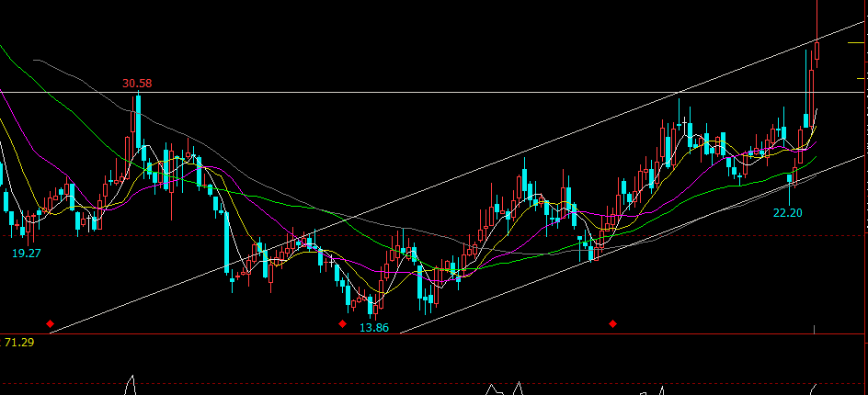Click the lowest candle above 13.86 label

pos(371,307)
